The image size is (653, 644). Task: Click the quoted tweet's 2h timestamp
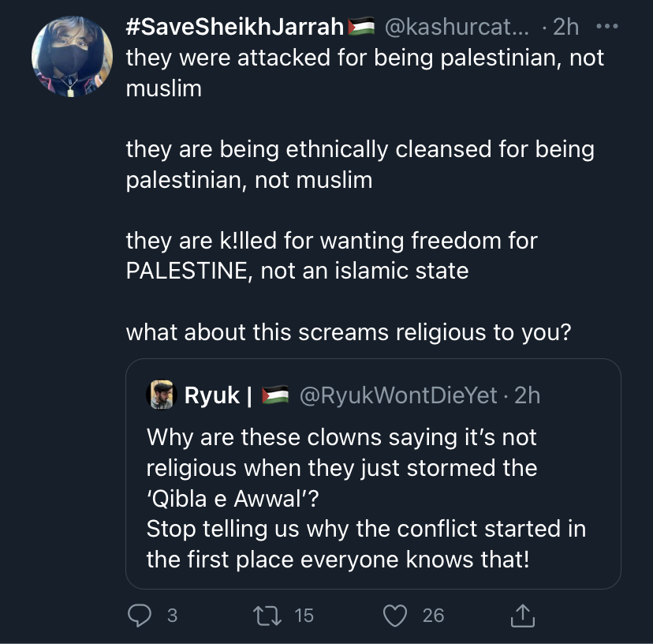(x=527, y=395)
